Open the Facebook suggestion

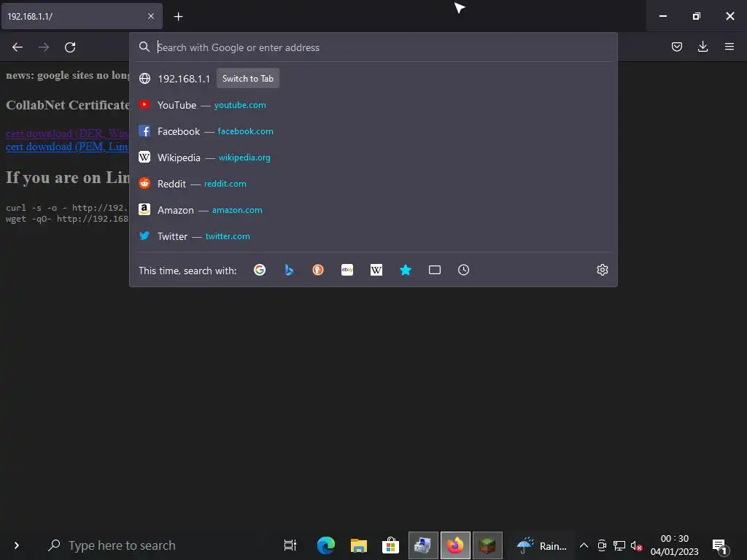coord(373,131)
